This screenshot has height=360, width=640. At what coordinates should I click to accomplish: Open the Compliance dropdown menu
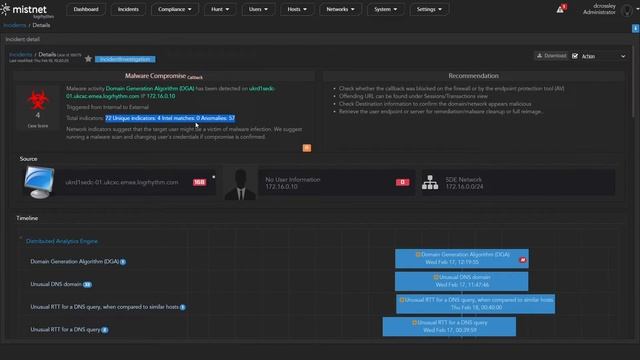coord(175,9)
